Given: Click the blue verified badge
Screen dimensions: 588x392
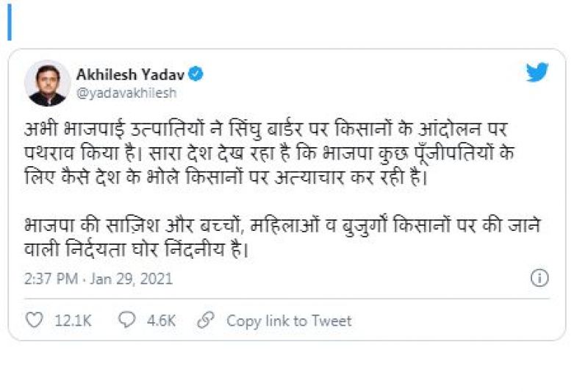Looking at the screenshot, I should coord(196,74).
